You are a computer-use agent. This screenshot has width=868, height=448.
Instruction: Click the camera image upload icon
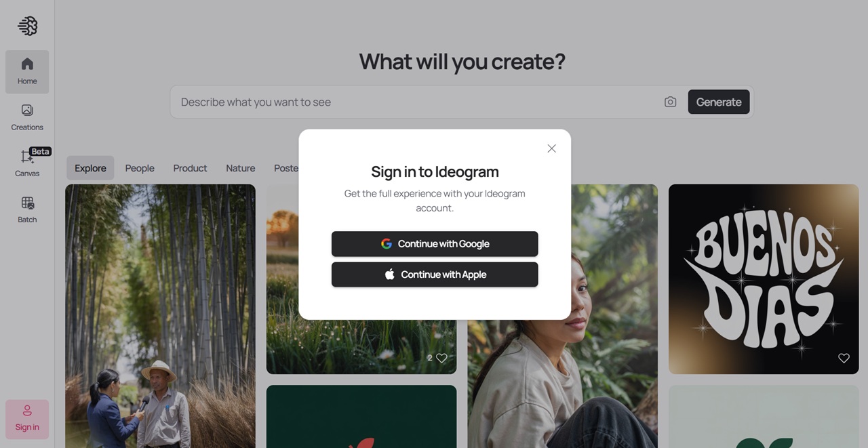[x=670, y=102]
